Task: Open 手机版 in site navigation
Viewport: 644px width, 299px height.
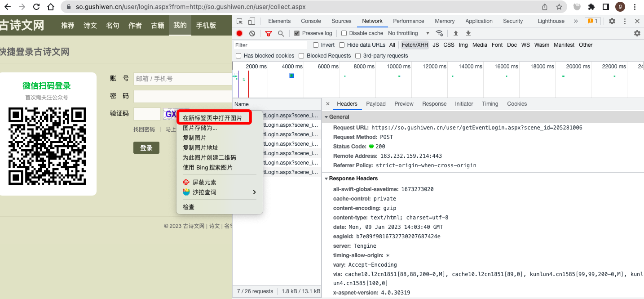Action: pos(206,26)
